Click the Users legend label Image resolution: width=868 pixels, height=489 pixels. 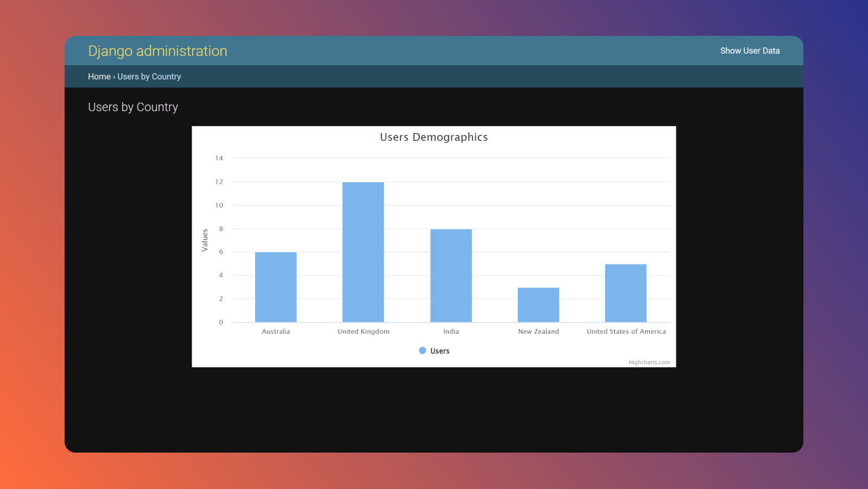point(440,351)
